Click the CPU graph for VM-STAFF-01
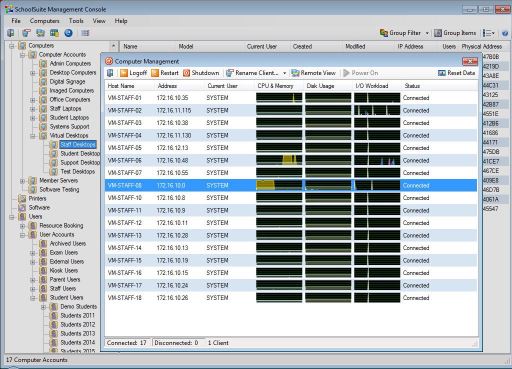The image size is (512, 369). point(279,98)
